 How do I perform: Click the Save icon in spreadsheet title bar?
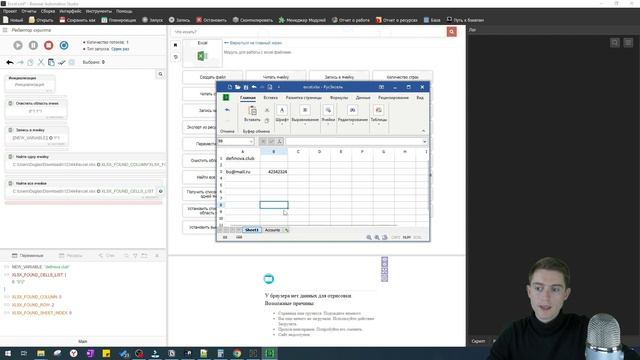click(x=246, y=87)
